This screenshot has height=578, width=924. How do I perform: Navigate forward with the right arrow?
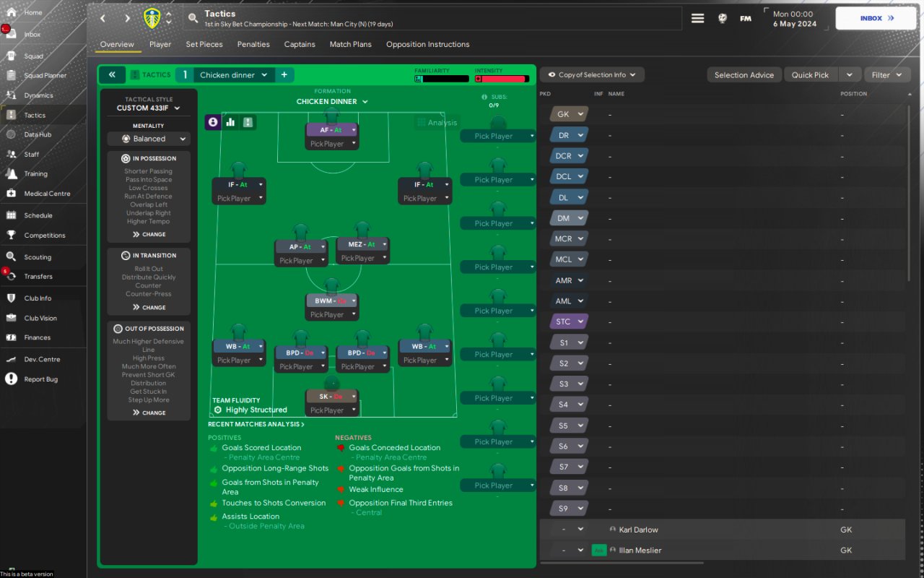click(x=127, y=18)
